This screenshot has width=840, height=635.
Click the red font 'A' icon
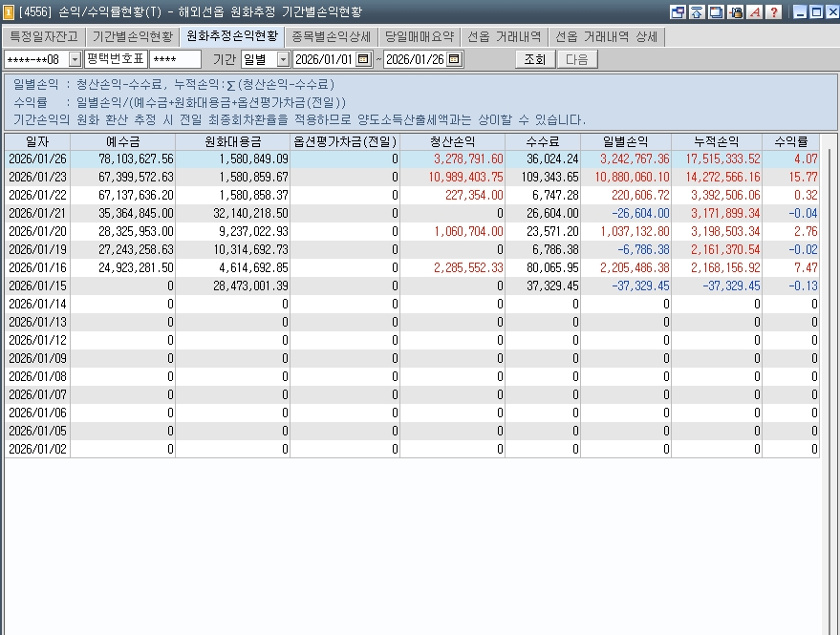pos(755,11)
